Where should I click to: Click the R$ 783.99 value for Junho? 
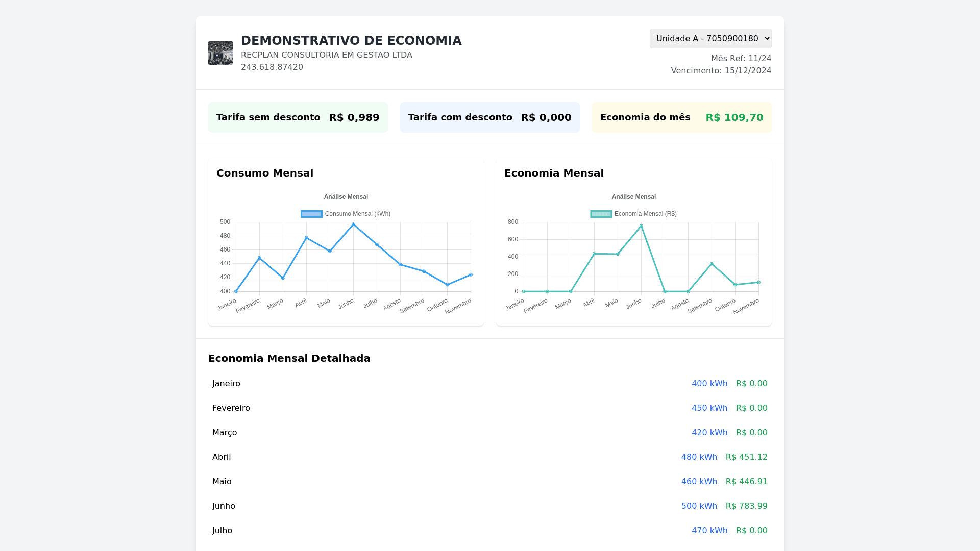coord(746,506)
